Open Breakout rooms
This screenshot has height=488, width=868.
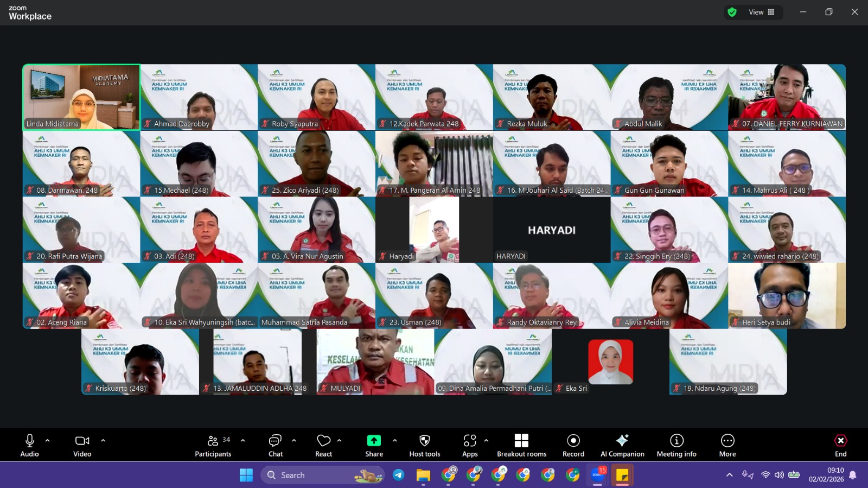521,445
